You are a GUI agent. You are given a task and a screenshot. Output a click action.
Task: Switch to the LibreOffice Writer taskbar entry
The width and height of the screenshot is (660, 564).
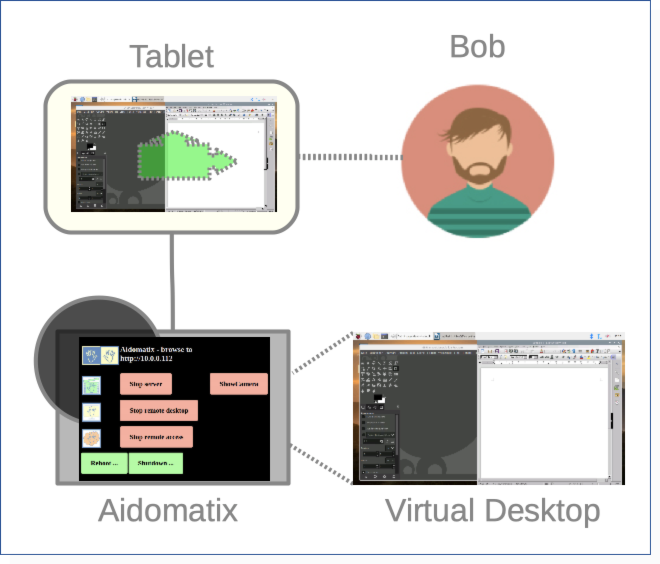pos(454,336)
